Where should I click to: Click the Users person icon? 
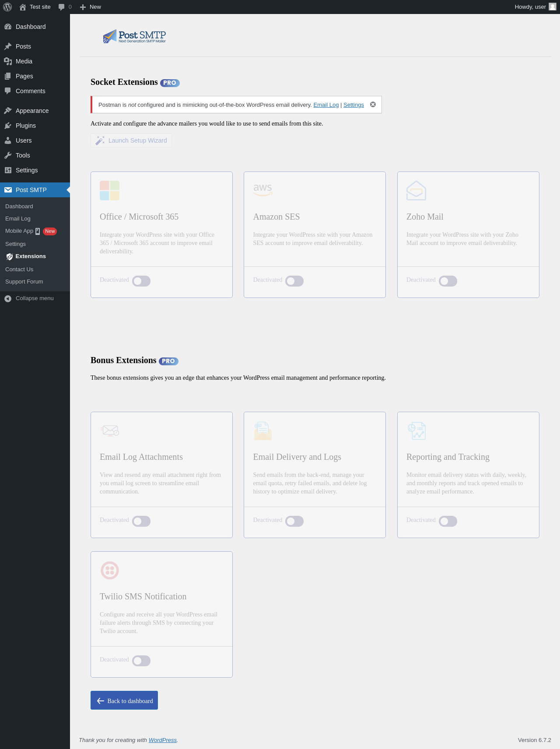click(x=8, y=140)
